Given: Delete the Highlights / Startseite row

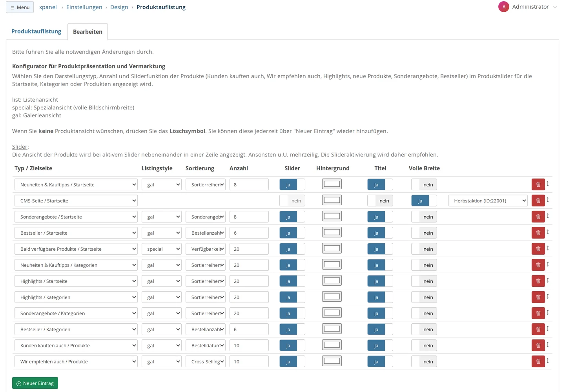Looking at the screenshot, I should [x=538, y=281].
